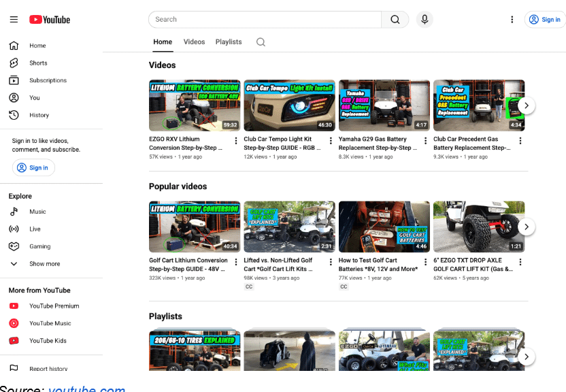This screenshot has height=392, width=566.
Task: Open Club Car Precedent Gas Battery title
Action: [472, 144]
